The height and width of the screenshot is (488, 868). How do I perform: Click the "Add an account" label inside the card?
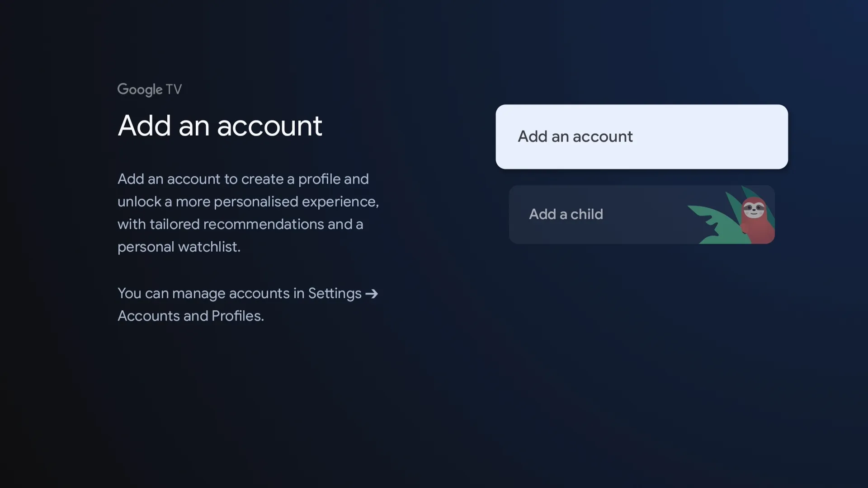click(x=575, y=136)
